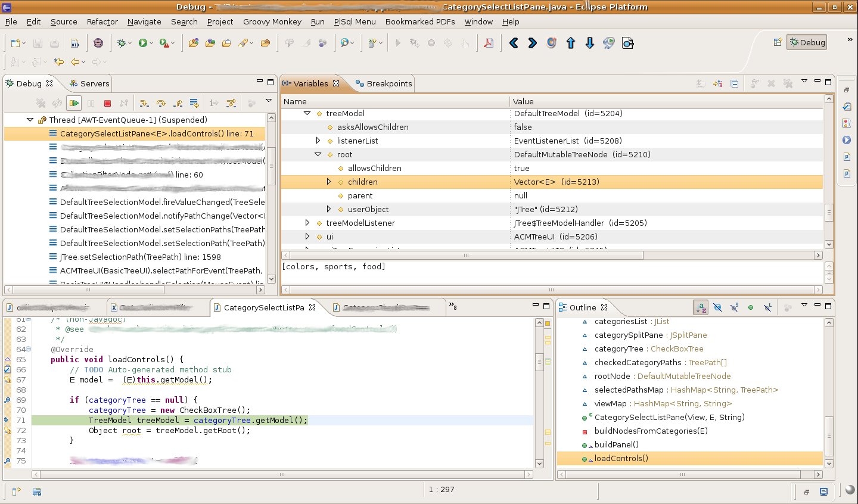Click the binary file 010 toolbar icon
Viewport: 858px width, 504px height.
(x=75, y=43)
